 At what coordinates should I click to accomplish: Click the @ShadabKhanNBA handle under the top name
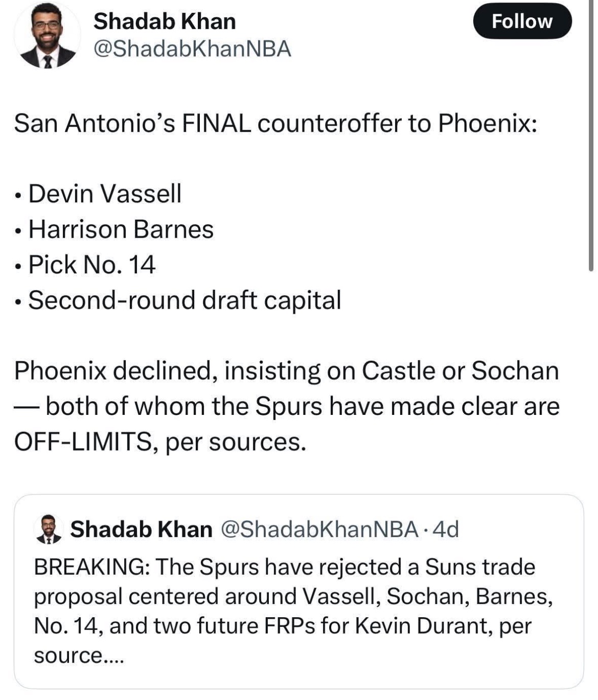(192, 49)
